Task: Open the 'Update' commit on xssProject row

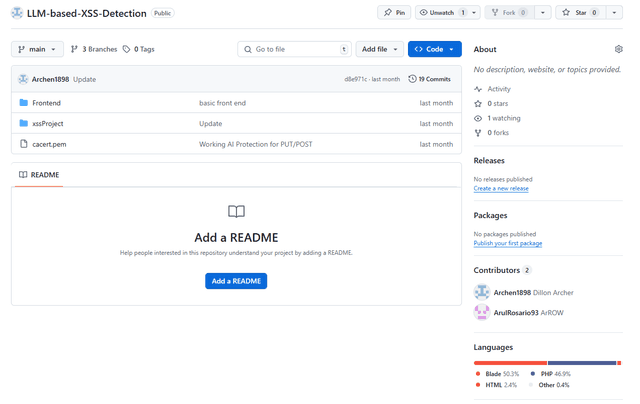Action: click(211, 123)
